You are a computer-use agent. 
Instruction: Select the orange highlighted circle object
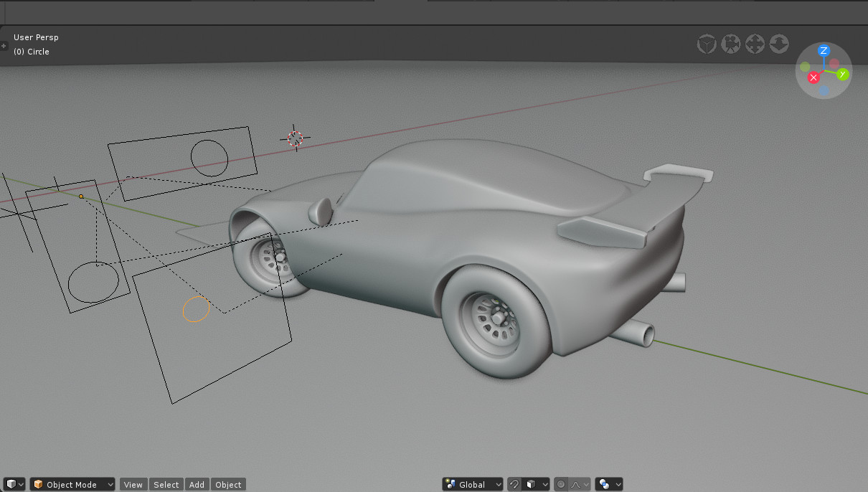196,309
